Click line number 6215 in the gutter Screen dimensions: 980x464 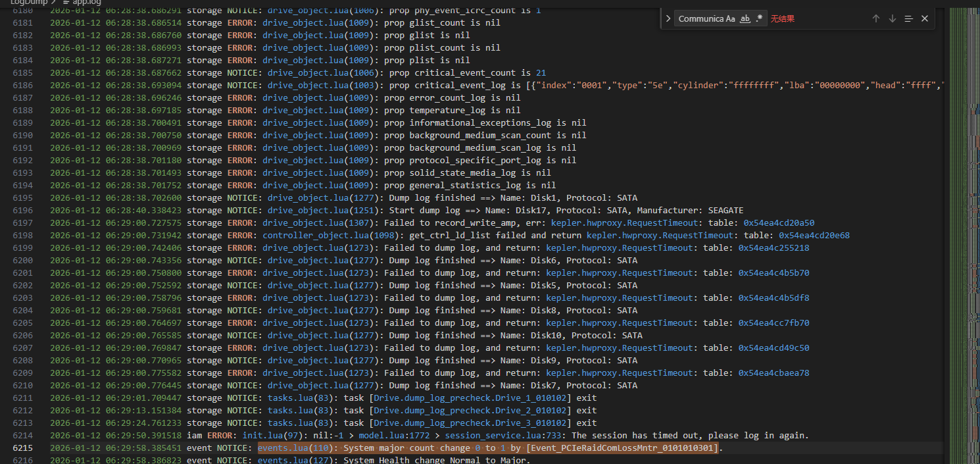point(22,448)
